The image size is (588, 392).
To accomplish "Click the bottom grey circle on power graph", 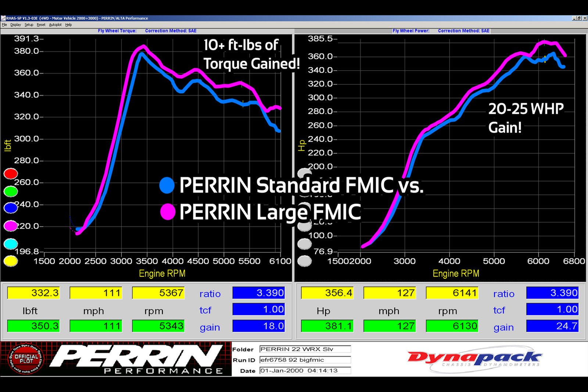I will click(x=304, y=261).
